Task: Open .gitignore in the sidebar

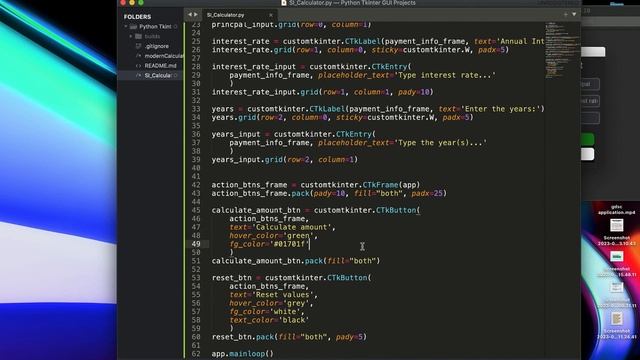Action: coord(157,46)
